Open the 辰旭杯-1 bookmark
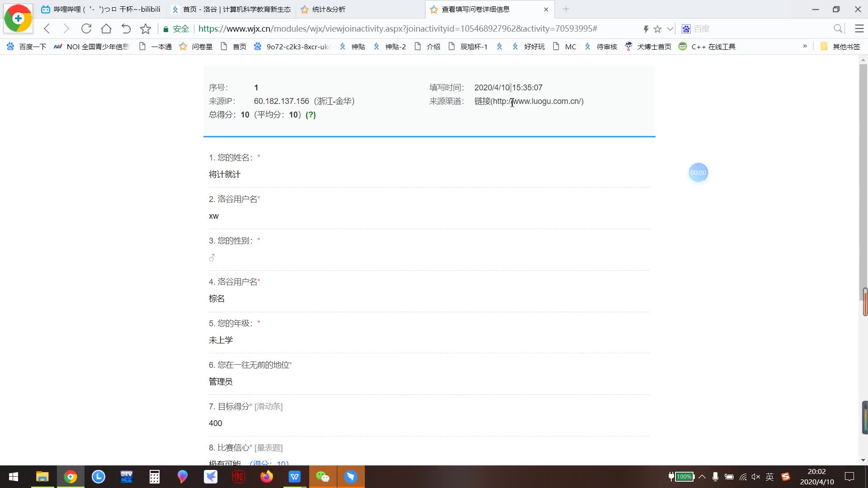This screenshot has width=868, height=488. tap(468, 47)
